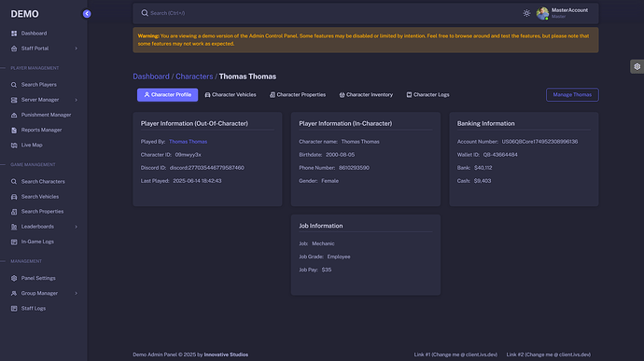Click the Live Map icon
The height and width of the screenshot is (361, 644).
pyautogui.click(x=14, y=145)
